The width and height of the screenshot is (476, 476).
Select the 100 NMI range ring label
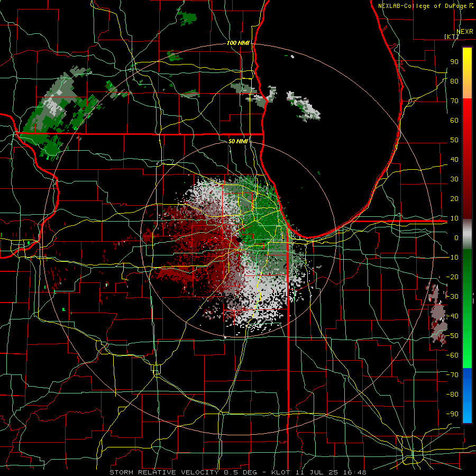[x=238, y=43]
